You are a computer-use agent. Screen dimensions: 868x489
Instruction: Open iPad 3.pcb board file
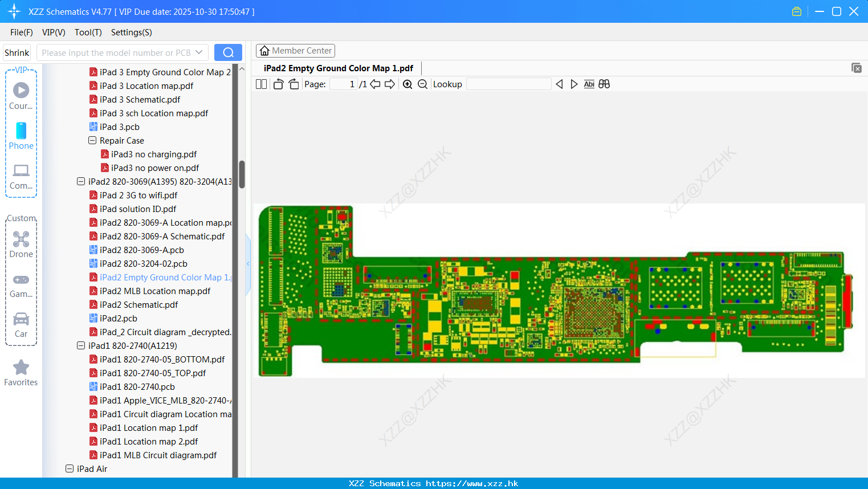point(120,127)
